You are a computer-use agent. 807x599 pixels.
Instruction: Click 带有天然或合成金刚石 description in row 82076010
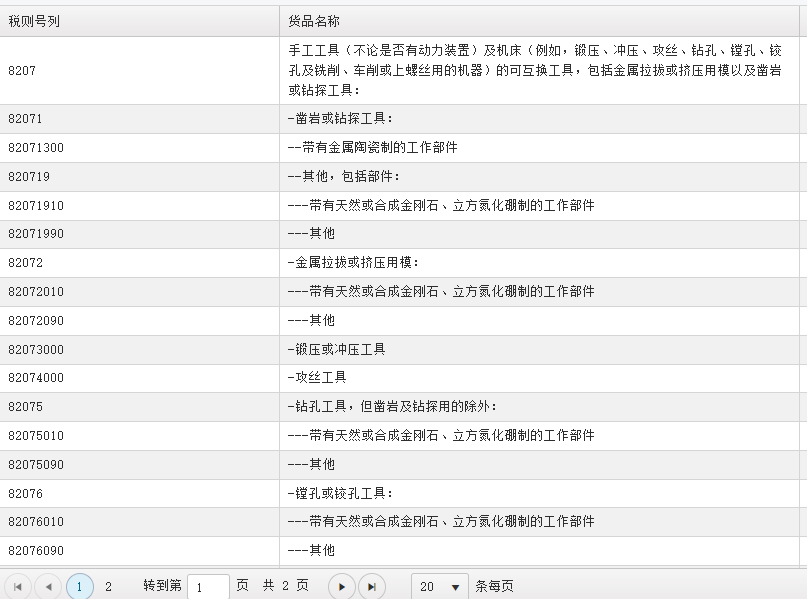point(441,521)
